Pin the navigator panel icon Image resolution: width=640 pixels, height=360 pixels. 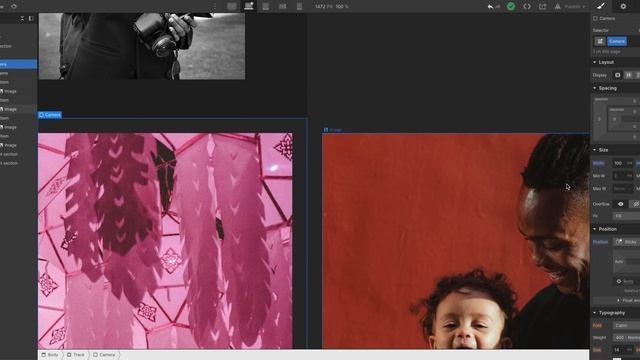[x=31, y=19]
